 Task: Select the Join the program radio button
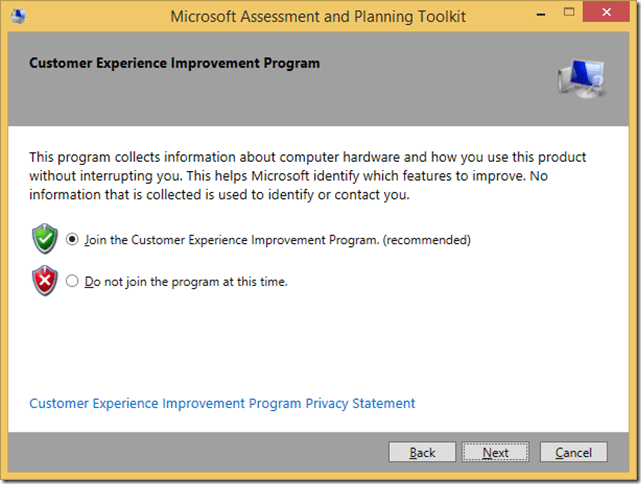pos(72,240)
